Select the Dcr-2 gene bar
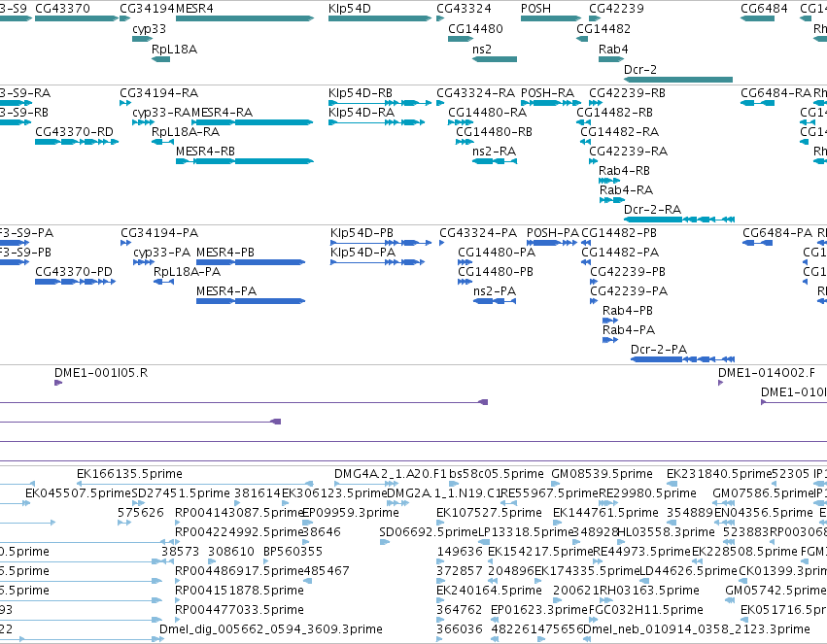 [x=678, y=80]
